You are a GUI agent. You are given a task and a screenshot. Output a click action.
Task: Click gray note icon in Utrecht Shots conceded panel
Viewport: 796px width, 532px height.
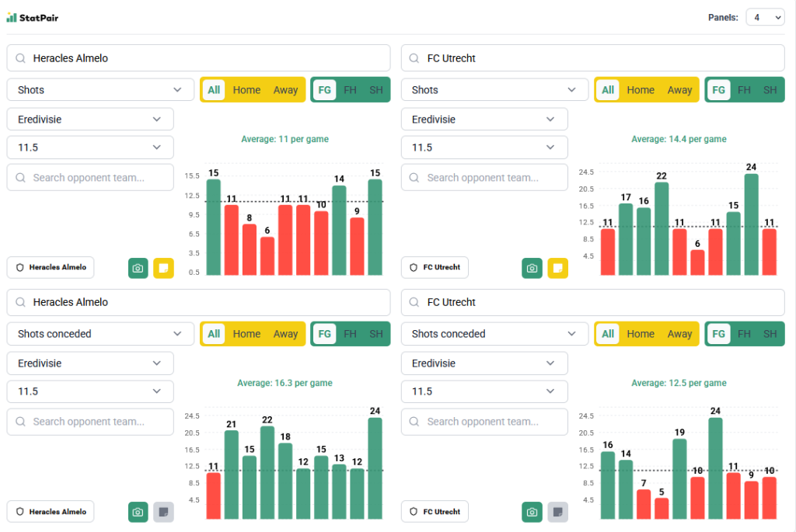[557, 512]
